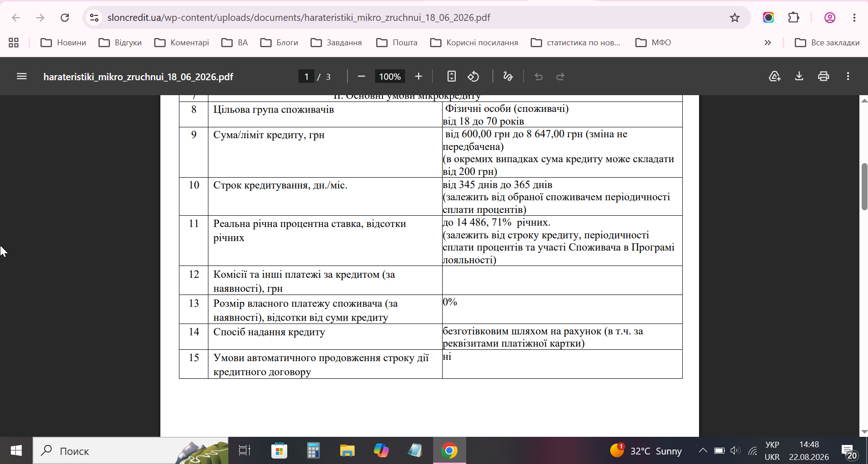Click the fit to page icon
This screenshot has height=464, width=868.
point(451,77)
